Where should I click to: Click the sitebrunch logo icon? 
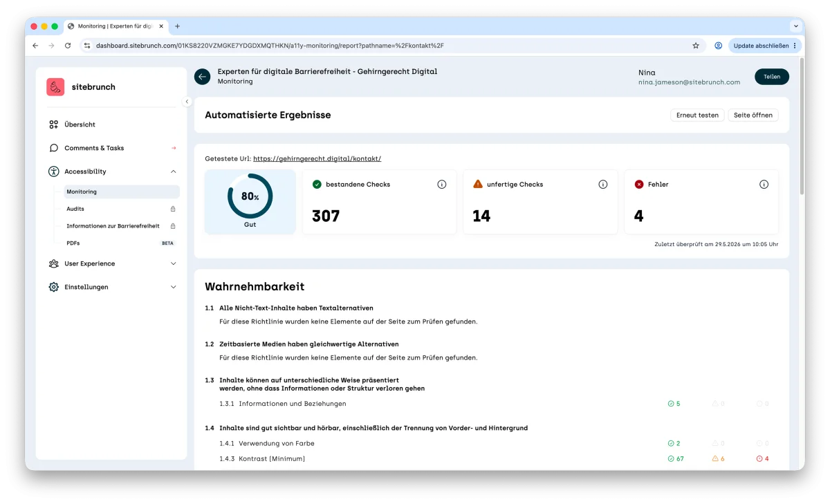55,87
